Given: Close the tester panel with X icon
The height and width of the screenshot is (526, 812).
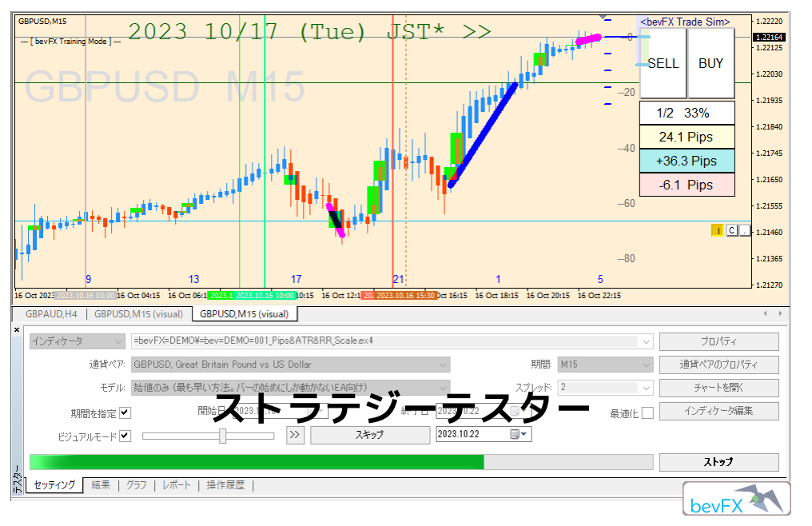Looking at the screenshot, I should click(x=17, y=329).
